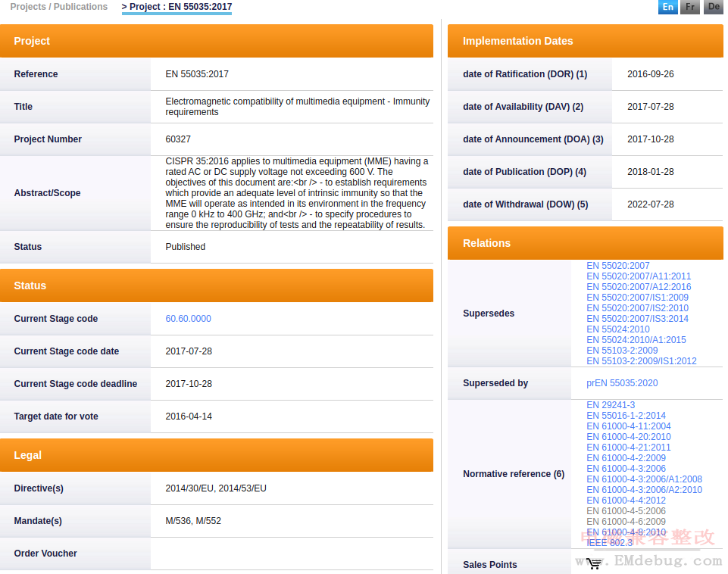Open EN 61000-4-3:2006/A2:2010 link
The height and width of the screenshot is (574, 728).
tap(644, 490)
